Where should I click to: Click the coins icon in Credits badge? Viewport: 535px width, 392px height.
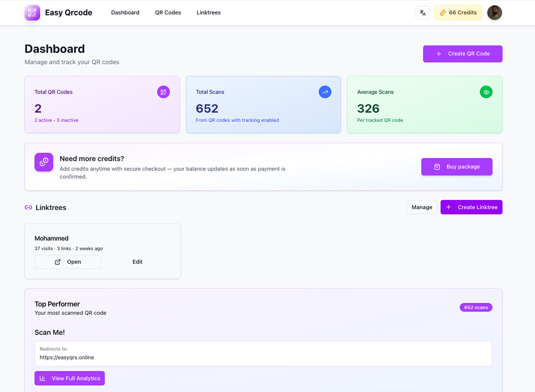pos(442,13)
